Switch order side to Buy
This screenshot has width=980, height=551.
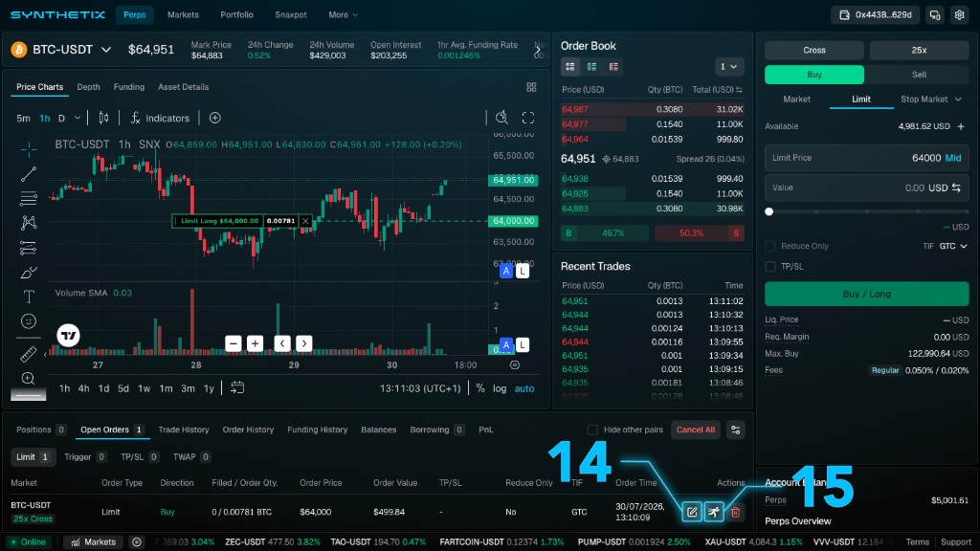click(814, 75)
